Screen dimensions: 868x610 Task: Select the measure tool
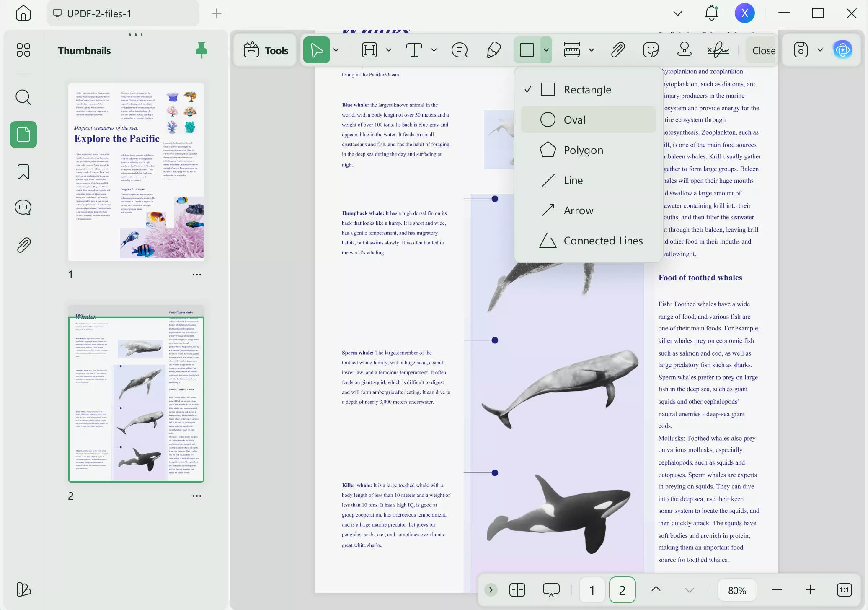pos(571,49)
